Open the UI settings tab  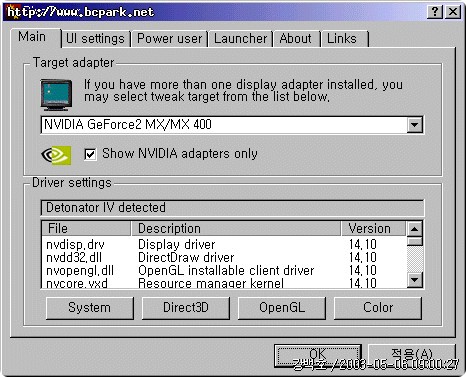click(x=95, y=39)
